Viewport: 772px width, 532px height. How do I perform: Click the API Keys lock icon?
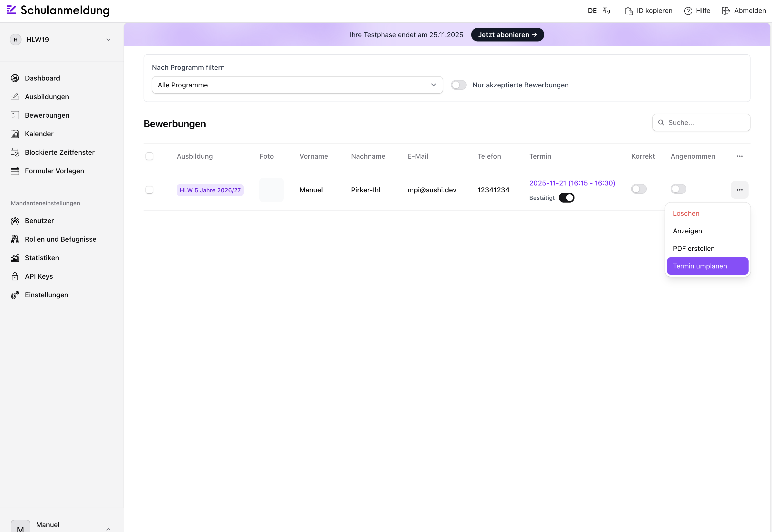coord(15,276)
